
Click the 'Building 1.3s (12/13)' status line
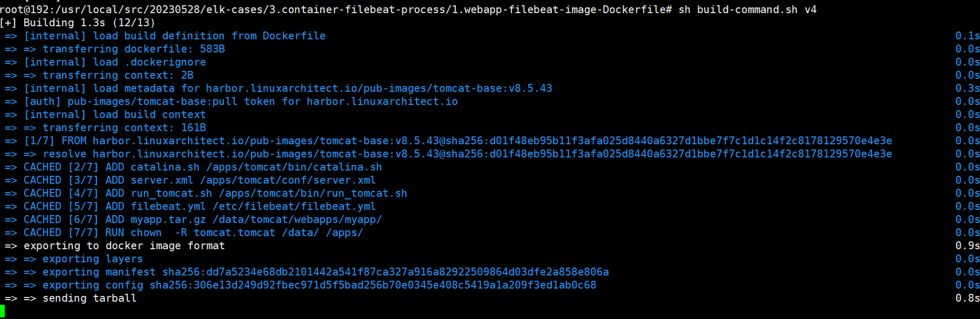pyautogui.click(x=89, y=23)
